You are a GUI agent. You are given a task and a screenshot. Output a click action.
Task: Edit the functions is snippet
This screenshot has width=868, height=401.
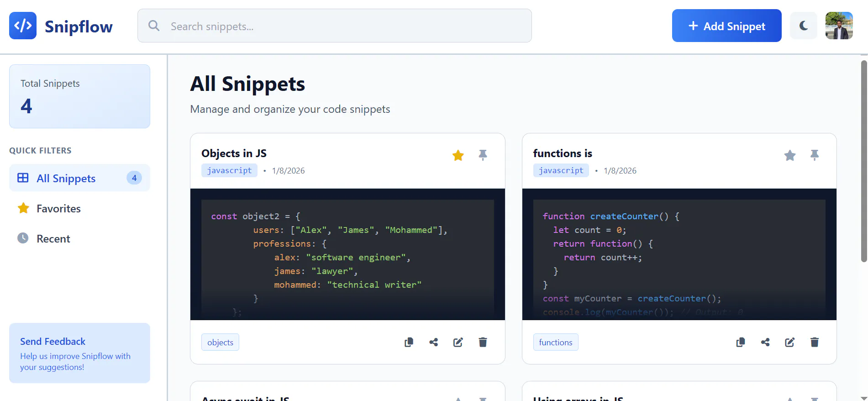pos(790,342)
